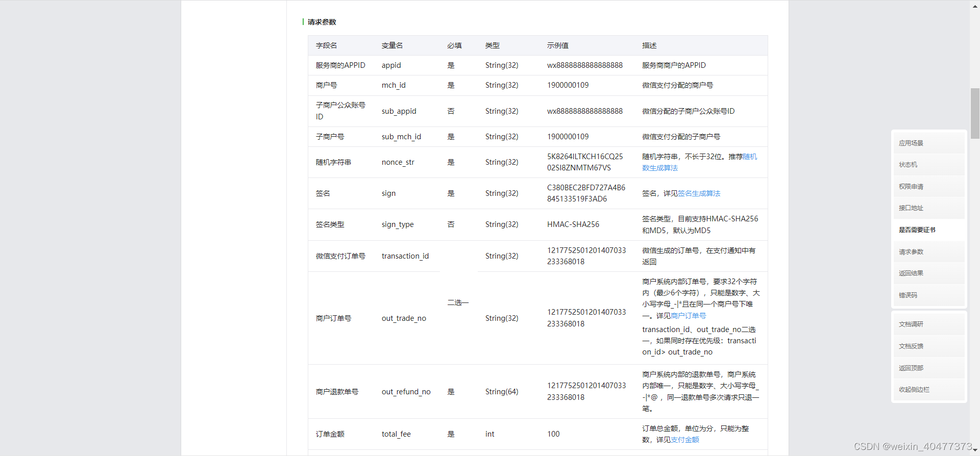Click the 请求参数 section heading
The height and width of the screenshot is (456, 980).
(322, 22)
